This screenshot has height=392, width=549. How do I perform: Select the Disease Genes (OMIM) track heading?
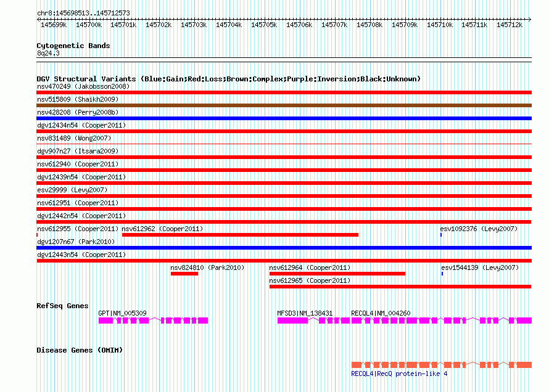[x=80, y=350]
